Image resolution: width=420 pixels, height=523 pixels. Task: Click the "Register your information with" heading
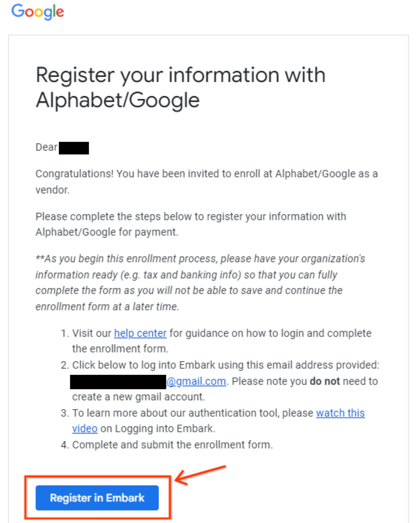click(181, 76)
